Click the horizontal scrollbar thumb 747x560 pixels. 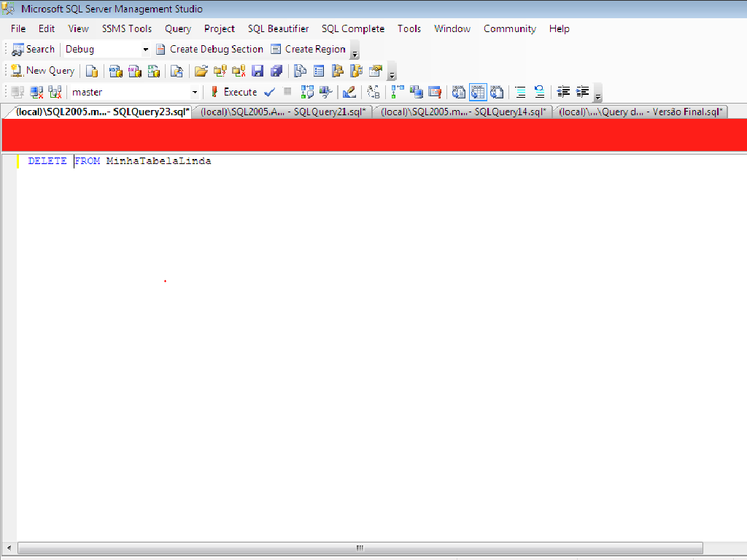(360, 548)
